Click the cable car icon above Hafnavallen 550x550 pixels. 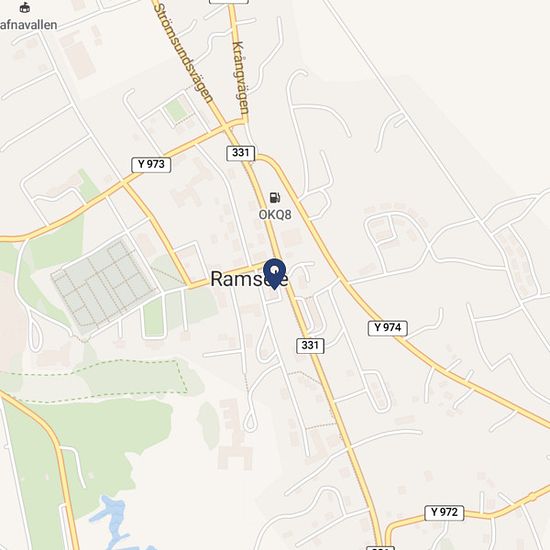(25, 8)
